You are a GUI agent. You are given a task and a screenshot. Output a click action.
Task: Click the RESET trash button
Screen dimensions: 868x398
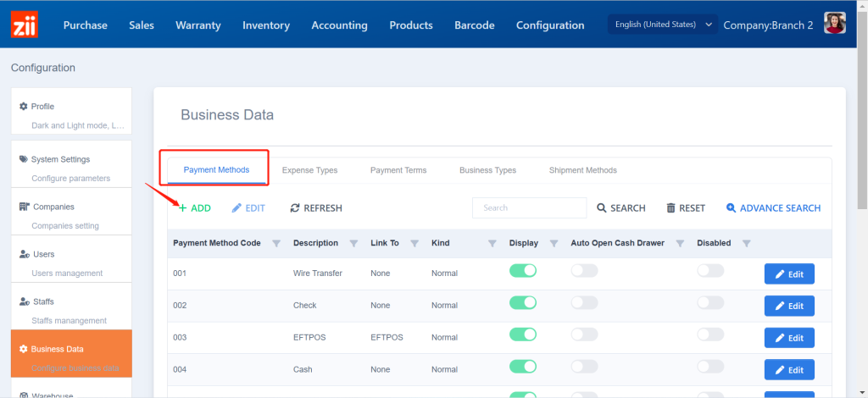pyautogui.click(x=686, y=207)
